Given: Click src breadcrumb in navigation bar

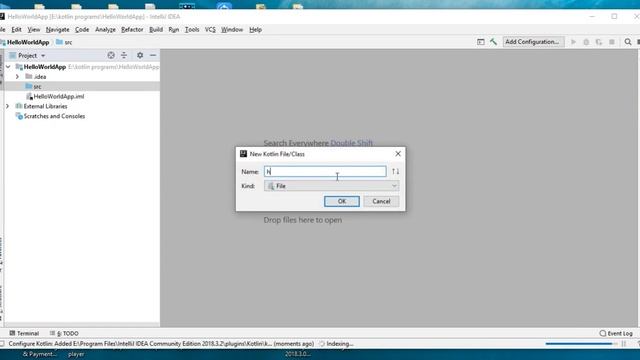Looking at the screenshot, I should tap(64, 42).
